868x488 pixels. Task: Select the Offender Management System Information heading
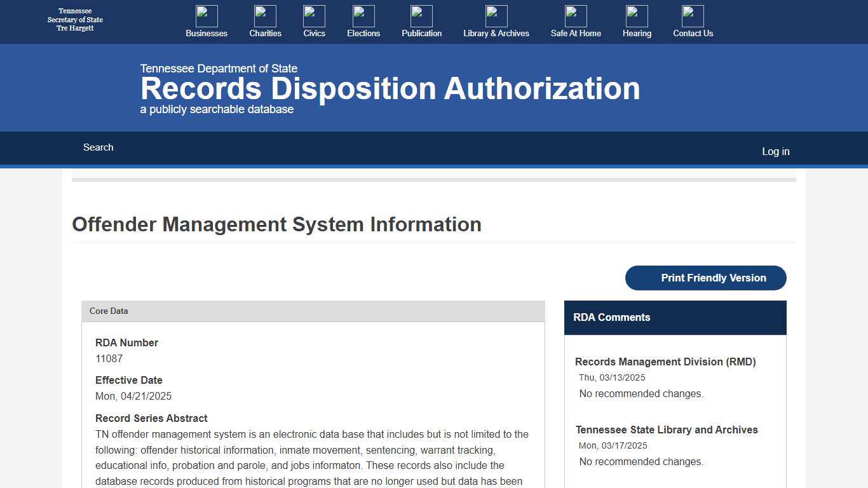click(x=276, y=224)
